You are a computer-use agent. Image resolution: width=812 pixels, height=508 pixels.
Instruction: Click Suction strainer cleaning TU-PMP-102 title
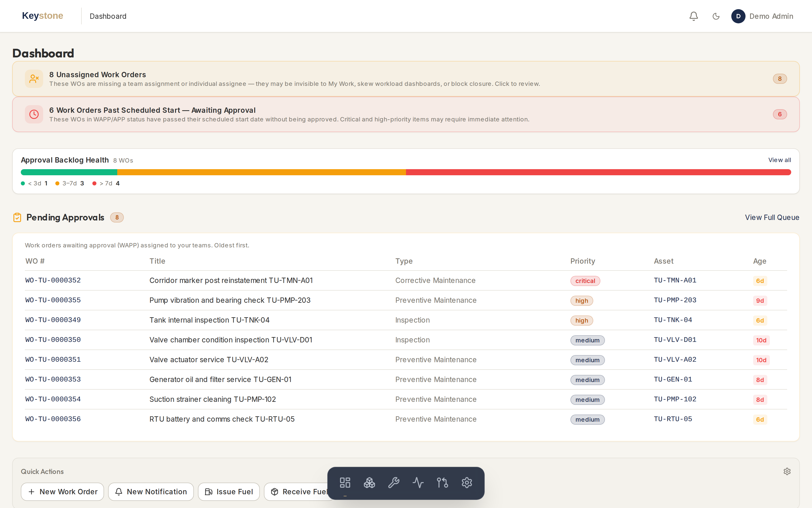click(x=212, y=399)
